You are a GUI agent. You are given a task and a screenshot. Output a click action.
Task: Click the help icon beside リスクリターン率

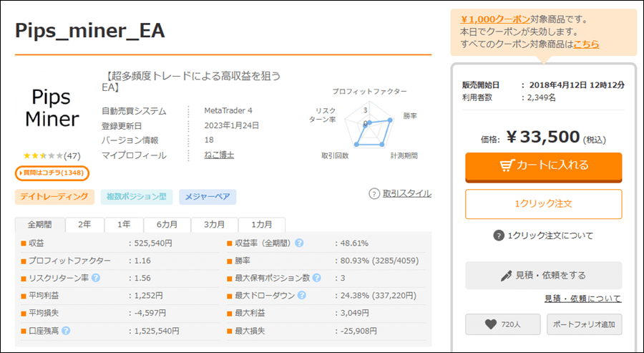pos(96,279)
